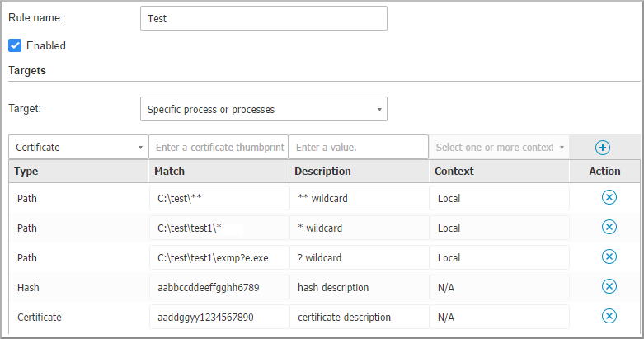Expand the Certificate type dropdown

(x=78, y=148)
